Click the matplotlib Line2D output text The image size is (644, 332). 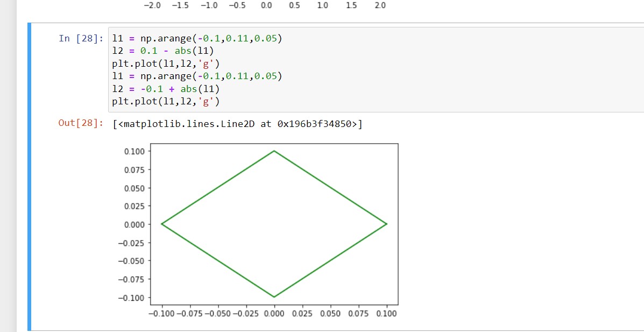(237, 124)
